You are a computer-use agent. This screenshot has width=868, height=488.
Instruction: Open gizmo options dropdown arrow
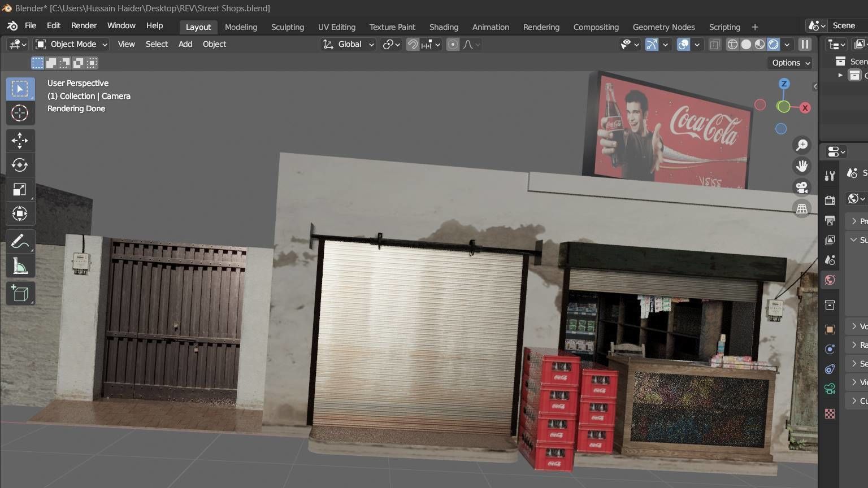pos(666,44)
